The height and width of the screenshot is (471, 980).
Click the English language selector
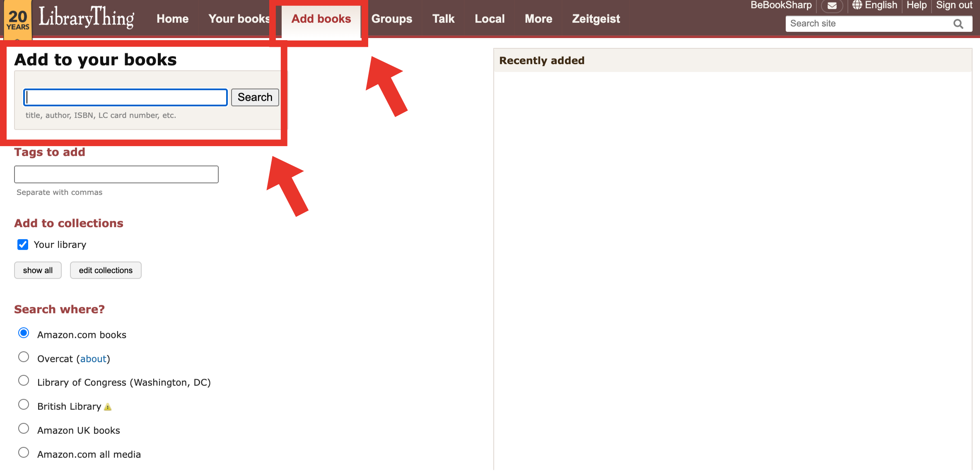coord(881,5)
